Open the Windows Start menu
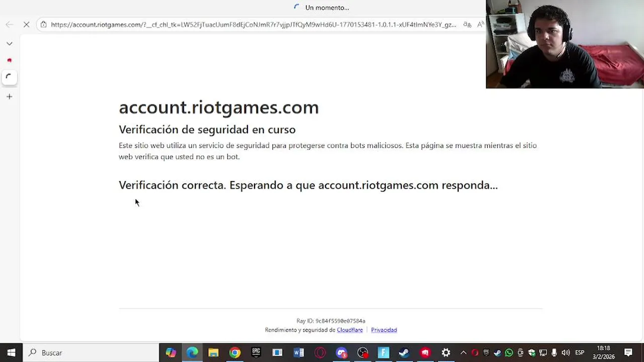The image size is (644, 362). tap(11, 352)
